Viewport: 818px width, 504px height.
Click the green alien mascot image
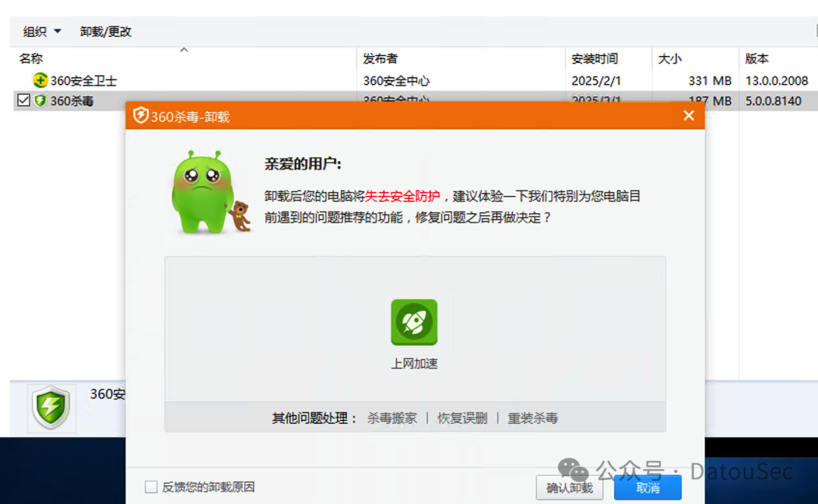coord(211,192)
